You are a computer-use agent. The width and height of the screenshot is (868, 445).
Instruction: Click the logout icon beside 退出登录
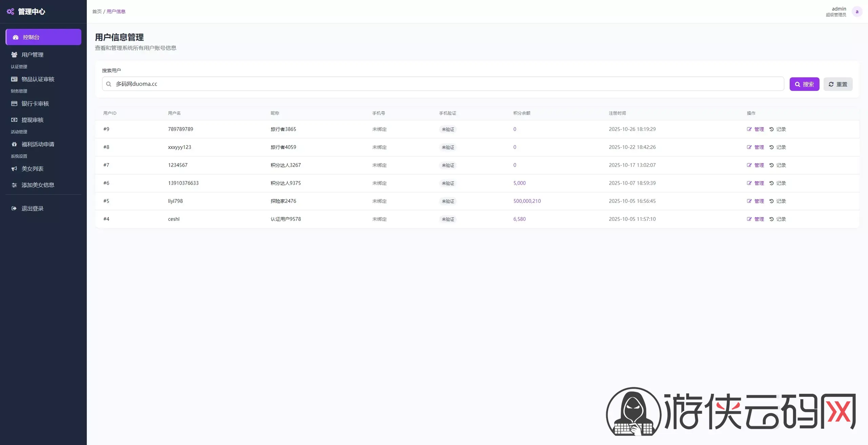(14, 208)
